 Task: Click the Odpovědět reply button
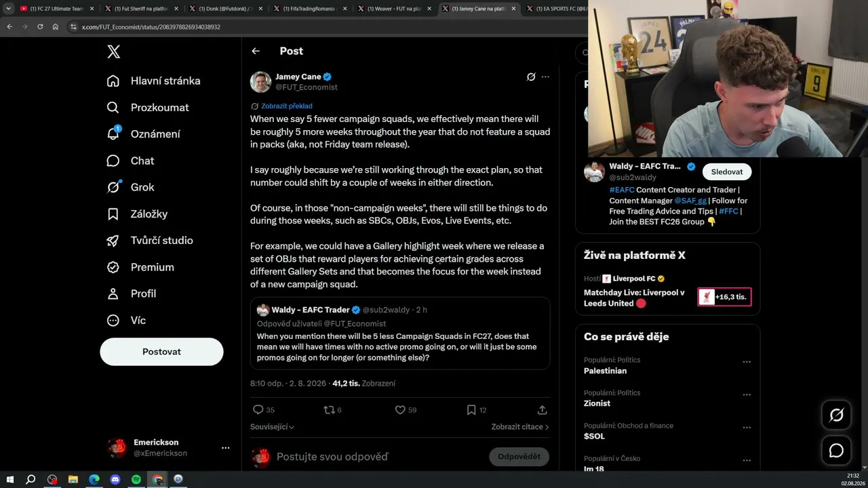click(519, 457)
